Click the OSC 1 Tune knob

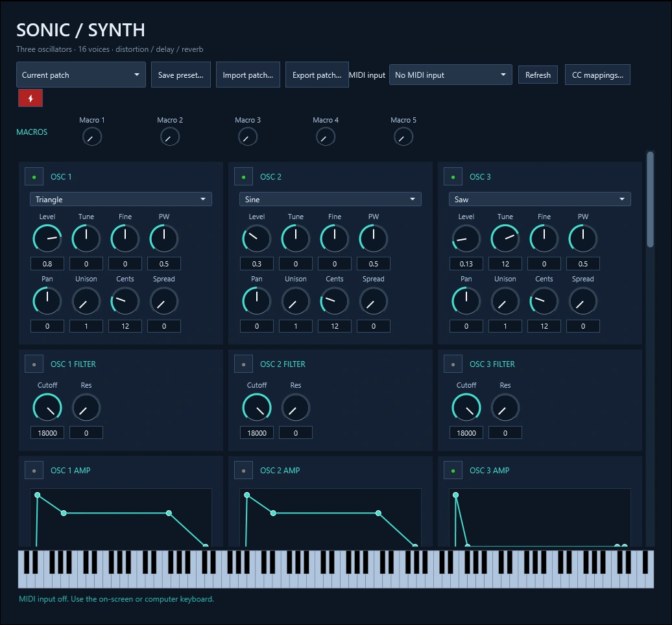point(86,239)
